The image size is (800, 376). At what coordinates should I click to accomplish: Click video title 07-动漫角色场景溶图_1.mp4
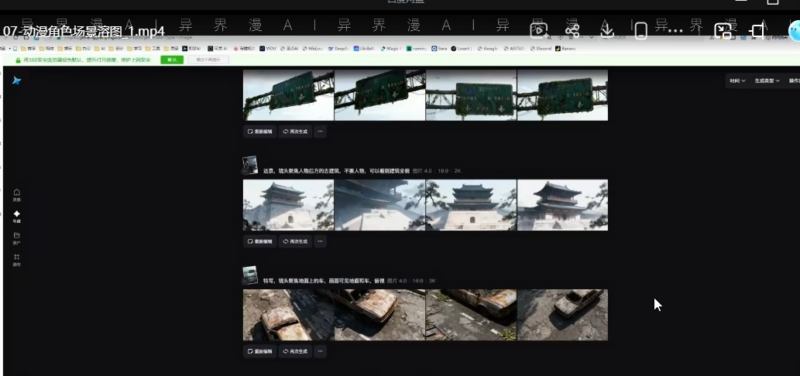[x=84, y=31]
